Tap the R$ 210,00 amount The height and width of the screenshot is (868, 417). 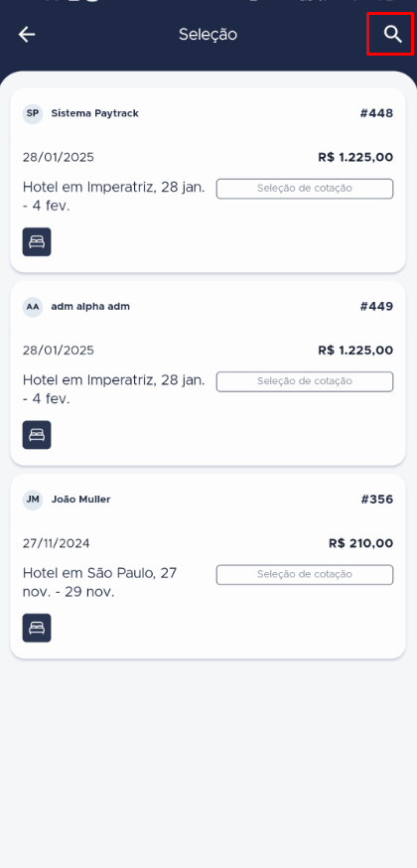(x=361, y=543)
